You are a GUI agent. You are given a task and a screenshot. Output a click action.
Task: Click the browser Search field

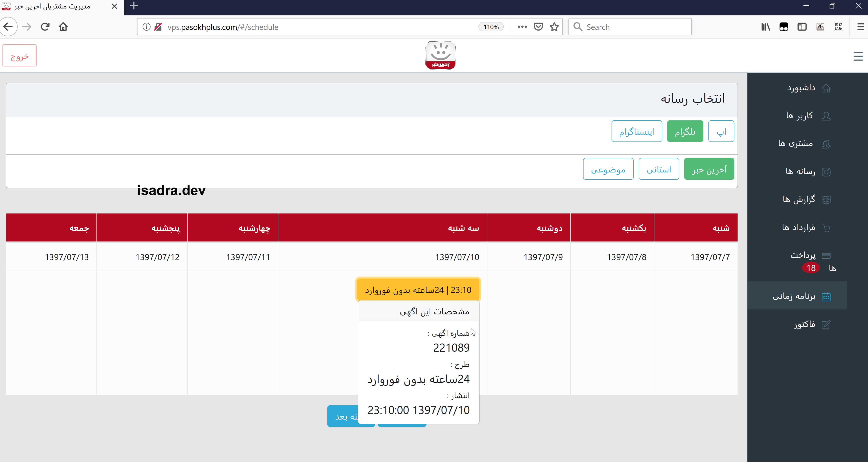coord(630,27)
